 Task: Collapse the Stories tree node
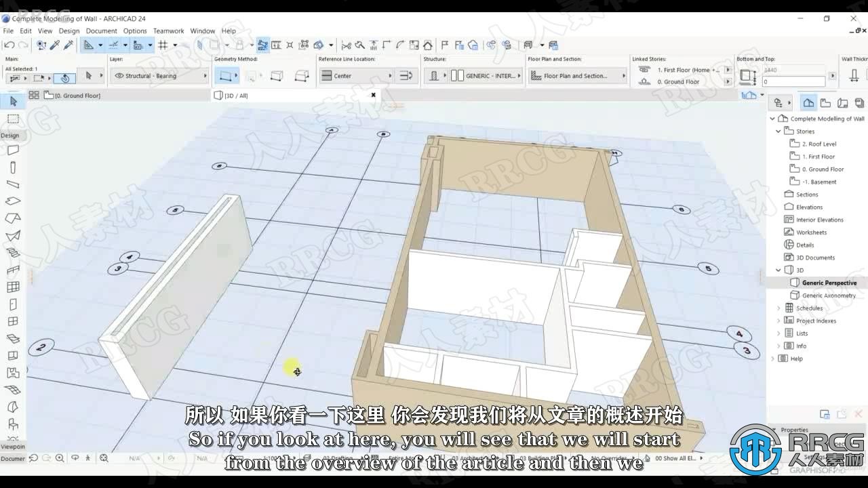pos(778,131)
